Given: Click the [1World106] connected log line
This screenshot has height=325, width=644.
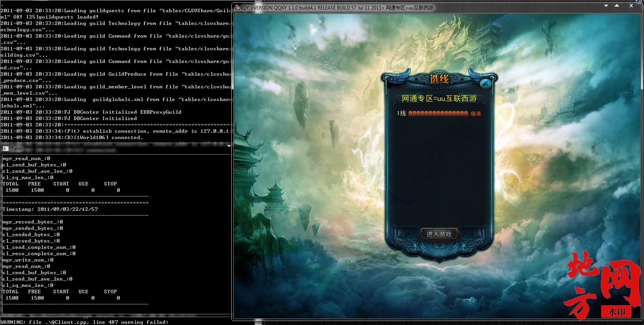Looking at the screenshot, I should [72, 138].
